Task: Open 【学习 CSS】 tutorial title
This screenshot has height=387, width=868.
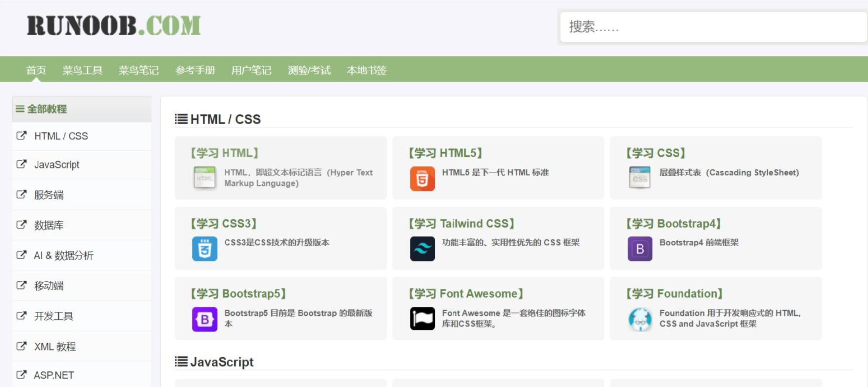Action: pyautogui.click(x=656, y=153)
